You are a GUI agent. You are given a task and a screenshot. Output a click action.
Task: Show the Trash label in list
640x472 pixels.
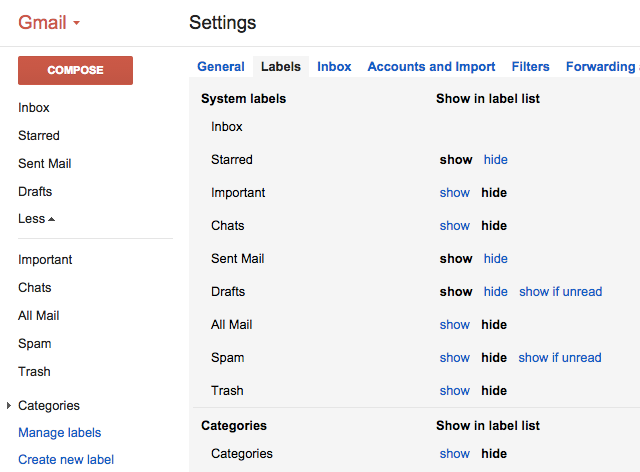[454, 391]
